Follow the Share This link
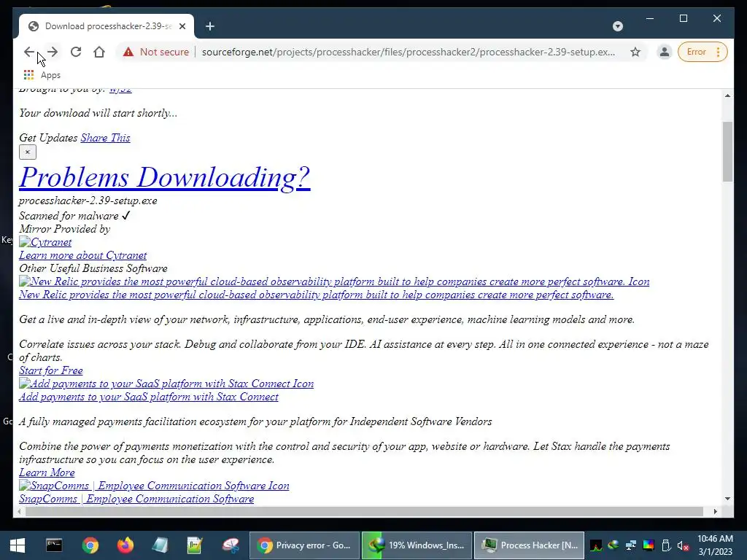Image resolution: width=747 pixels, height=560 pixels. [105, 138]
